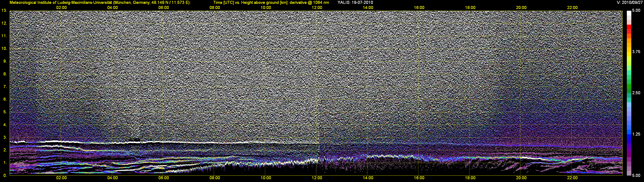Image resolution: width=644 pixels, height=182 pixels.
Task: Click the 20:00 label on the top time axis
Action: pyautogui.click(x=521, y=8)
